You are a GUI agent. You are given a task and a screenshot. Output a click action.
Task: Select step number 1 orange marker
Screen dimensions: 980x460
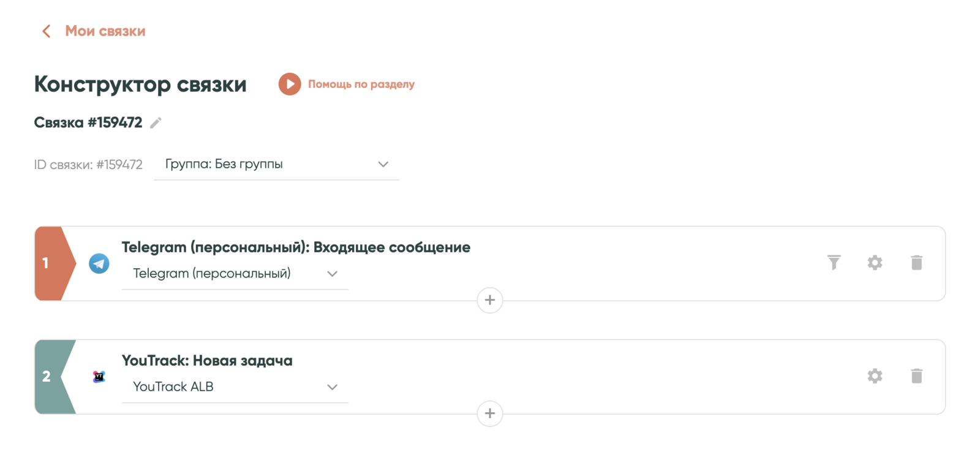[x=50, y=263]
